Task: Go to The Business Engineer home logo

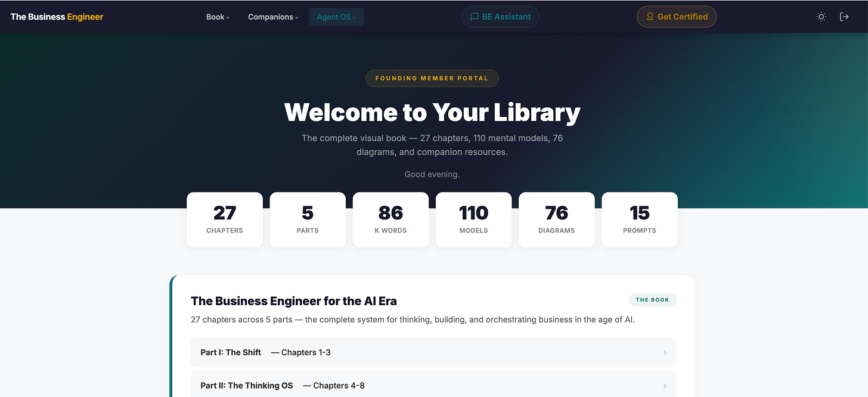Action: pos(57,17)
